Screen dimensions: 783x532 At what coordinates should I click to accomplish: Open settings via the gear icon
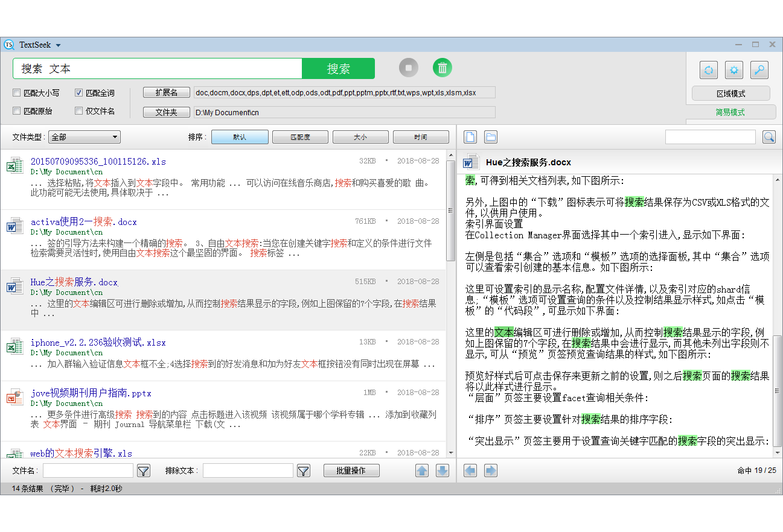pos(733,70)
